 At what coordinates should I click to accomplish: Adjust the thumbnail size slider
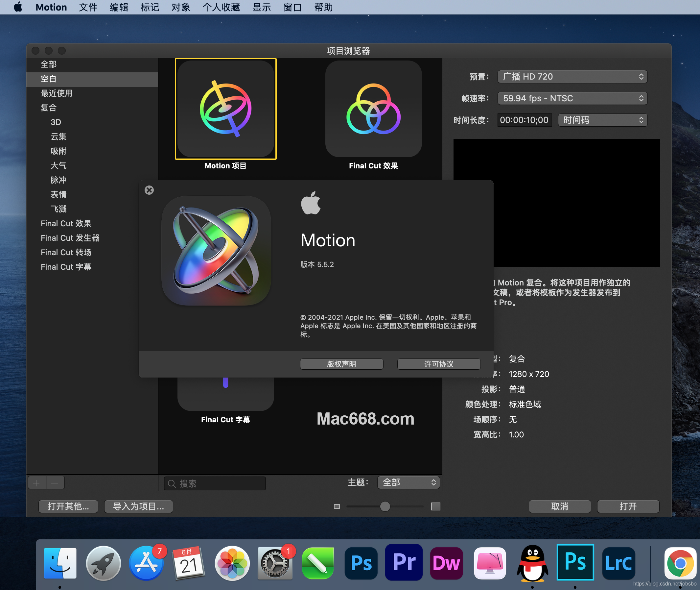pyautogui.click(x=385, y=506)
